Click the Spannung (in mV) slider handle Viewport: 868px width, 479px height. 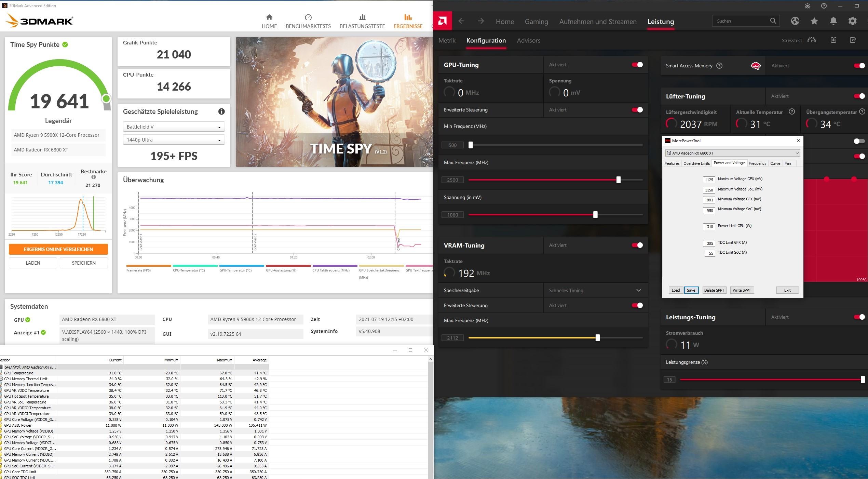click(595, 215)
